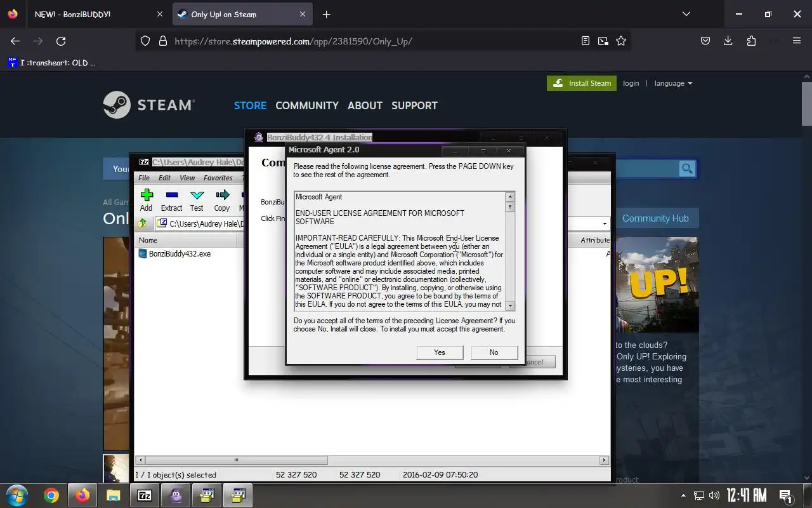Go to the Steam ABOUT page
The image size is (812, 508).
point(365,105)
